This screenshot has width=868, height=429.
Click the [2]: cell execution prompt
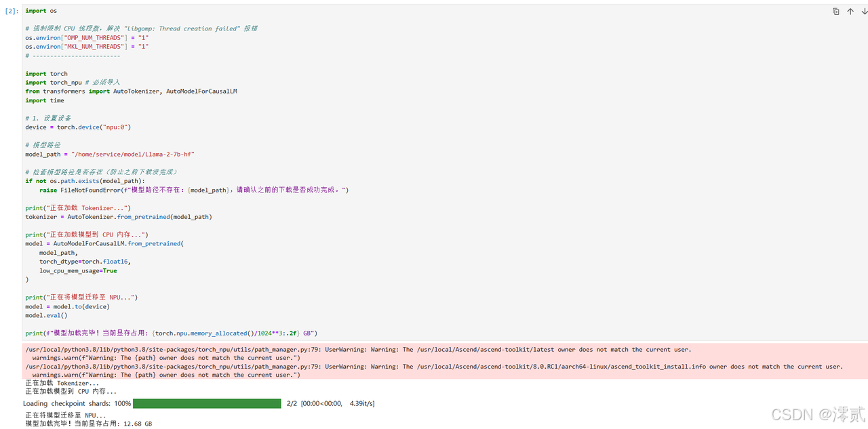(x=12, y=11)
